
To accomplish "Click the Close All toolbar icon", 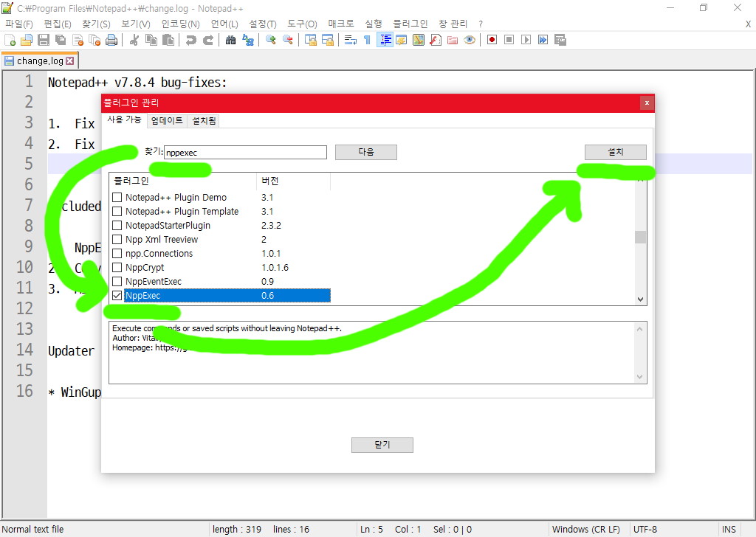I will pyautogui.click(x=94, y=40).
